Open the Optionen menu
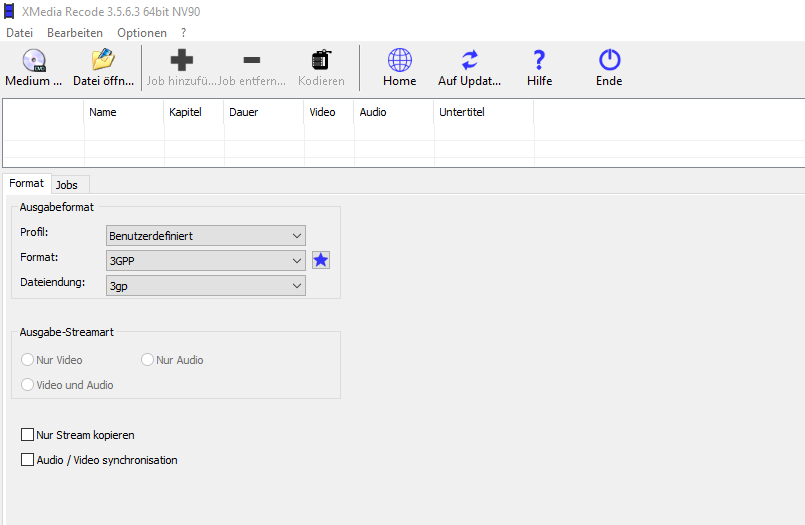 coord(142,33)
